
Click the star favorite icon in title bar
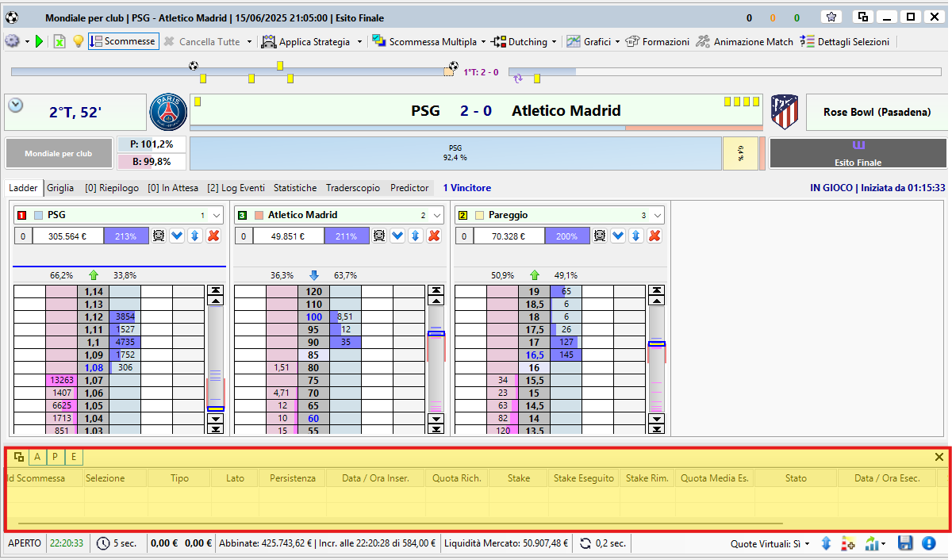[831, 17]
